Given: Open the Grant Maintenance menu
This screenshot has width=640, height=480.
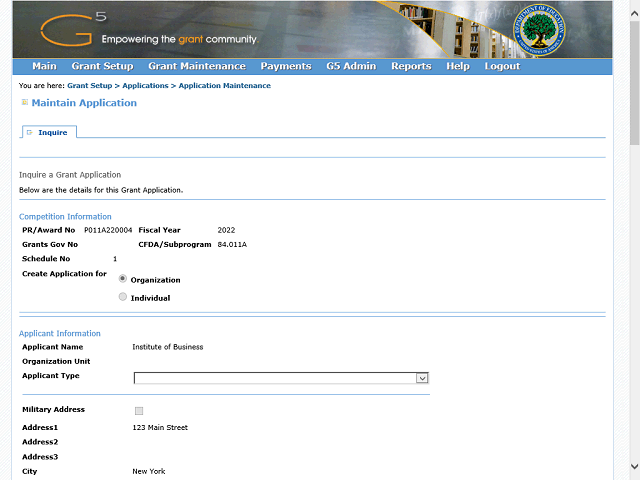Looking at the screenshot, I should pyautogui.click(x=196, y=67).
